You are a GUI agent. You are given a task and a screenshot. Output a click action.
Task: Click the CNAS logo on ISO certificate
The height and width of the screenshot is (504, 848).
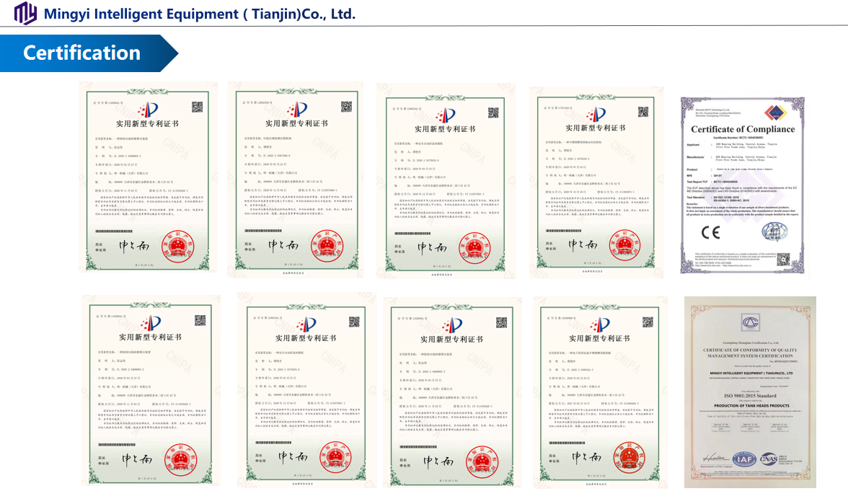coord(769,459)
